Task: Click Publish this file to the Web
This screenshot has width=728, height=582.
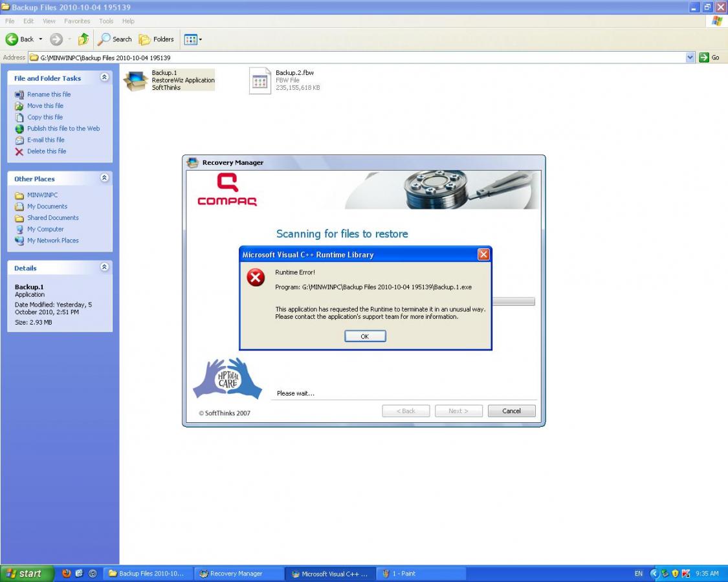Action: 63,129
